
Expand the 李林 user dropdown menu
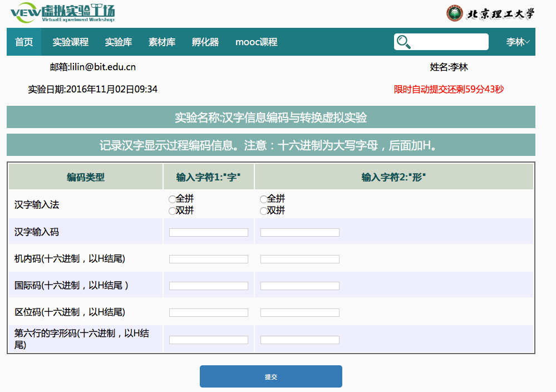tap(518, 42)
